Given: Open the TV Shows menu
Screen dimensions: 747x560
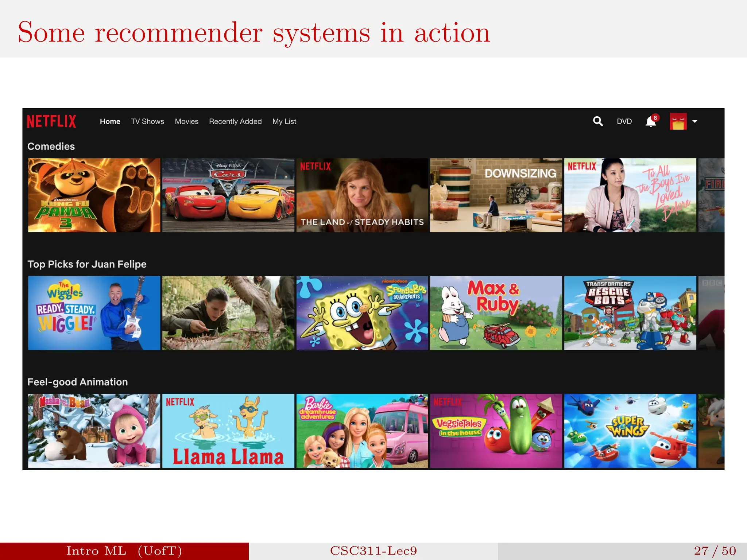Looking at the screenshot, I should [x=147, y=121].
